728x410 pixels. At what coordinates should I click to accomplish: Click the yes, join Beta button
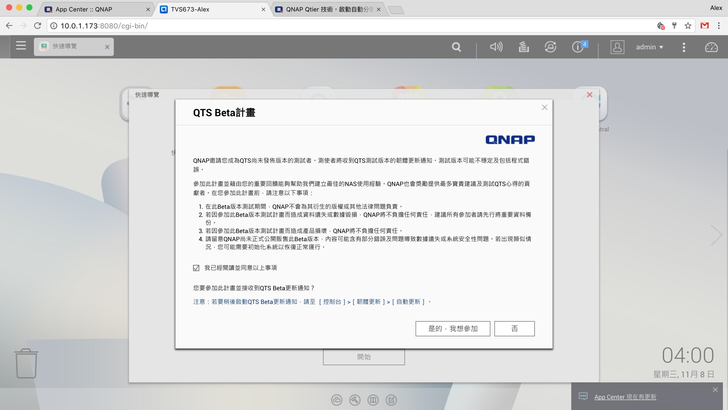tap(453, 329)
